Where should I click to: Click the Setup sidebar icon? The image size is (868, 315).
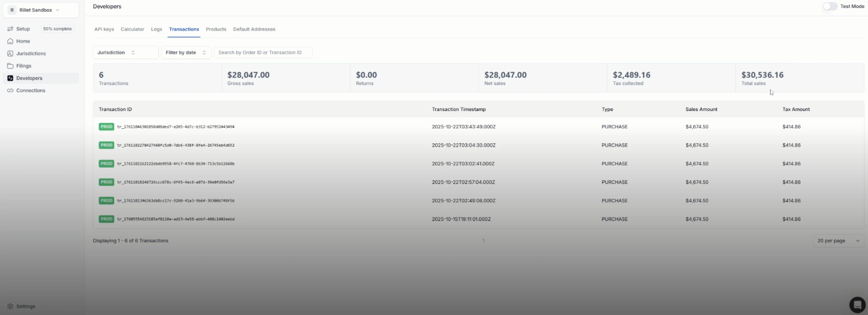(x=10, y=29)
